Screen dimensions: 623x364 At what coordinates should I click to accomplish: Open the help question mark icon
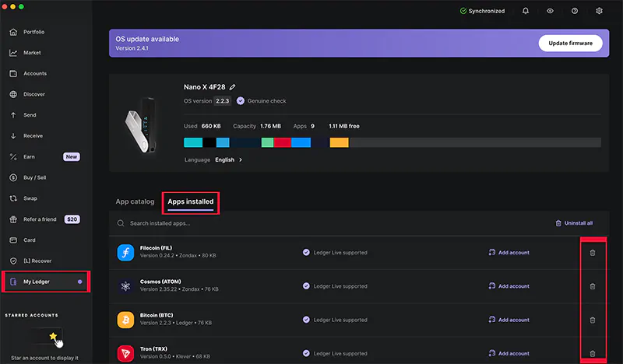click(x=575, y=11)
